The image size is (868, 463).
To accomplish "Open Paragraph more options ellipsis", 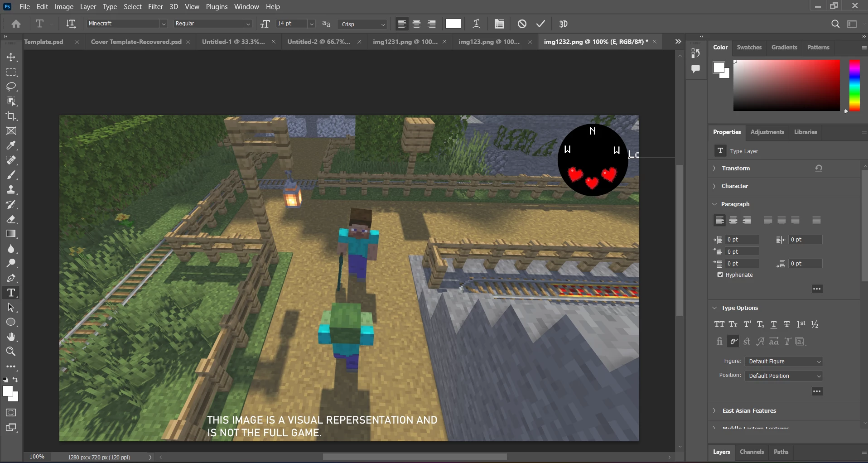I will click(817, 289).
